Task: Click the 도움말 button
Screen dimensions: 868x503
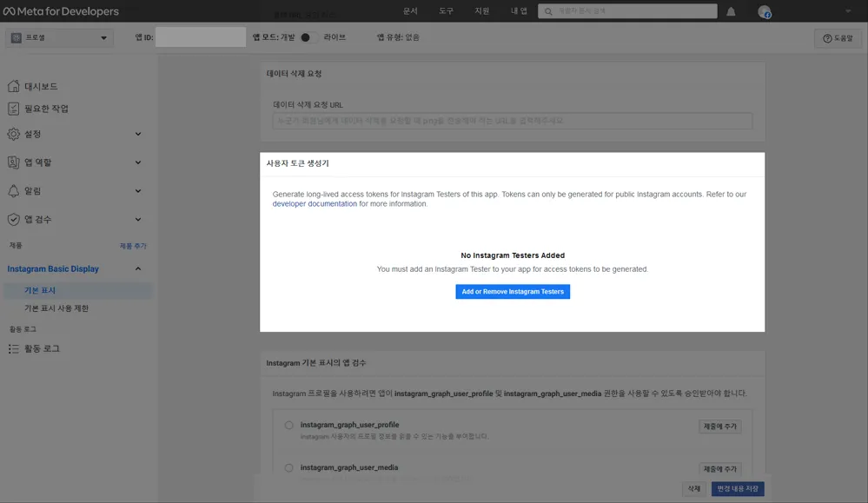Action: (838, 38)
